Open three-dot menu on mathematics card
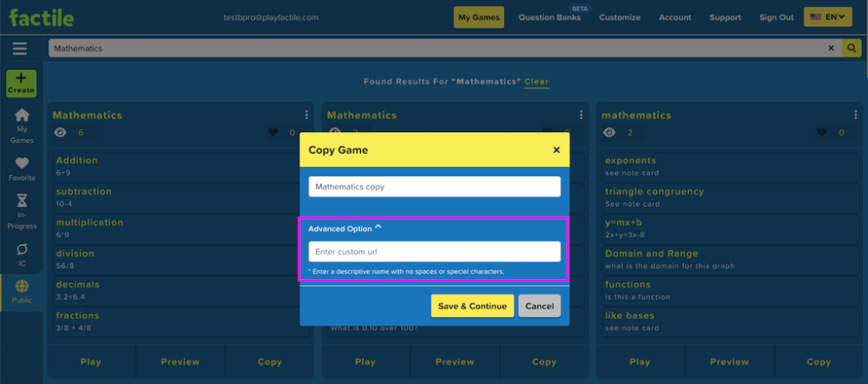868x384 pixels. (855, 115)
